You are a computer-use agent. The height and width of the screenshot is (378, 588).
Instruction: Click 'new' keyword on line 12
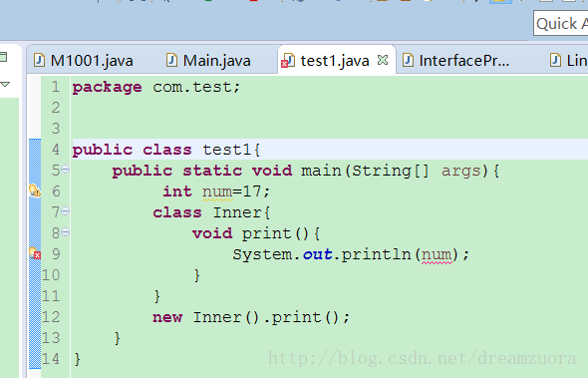tap(167, 317)
